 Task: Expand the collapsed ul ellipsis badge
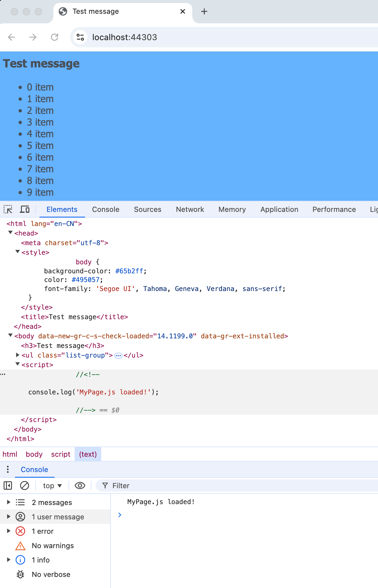click(118, 356)
